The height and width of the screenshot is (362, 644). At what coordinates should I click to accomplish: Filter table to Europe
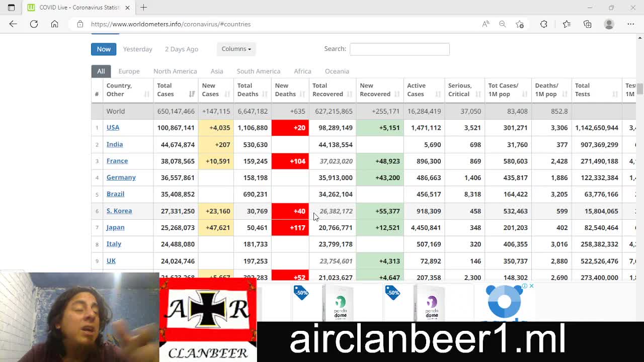(129, 71)
